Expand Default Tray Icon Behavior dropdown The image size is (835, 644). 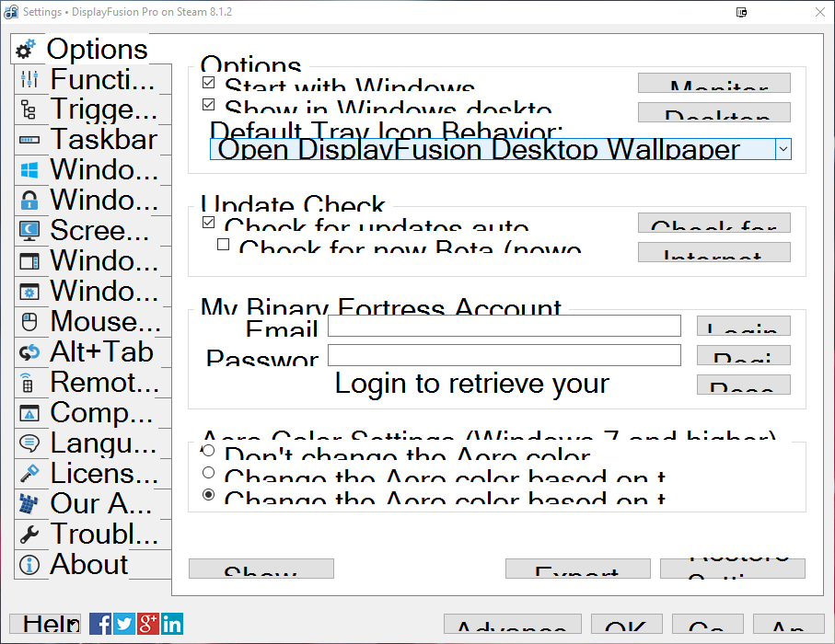coord(783,149)
